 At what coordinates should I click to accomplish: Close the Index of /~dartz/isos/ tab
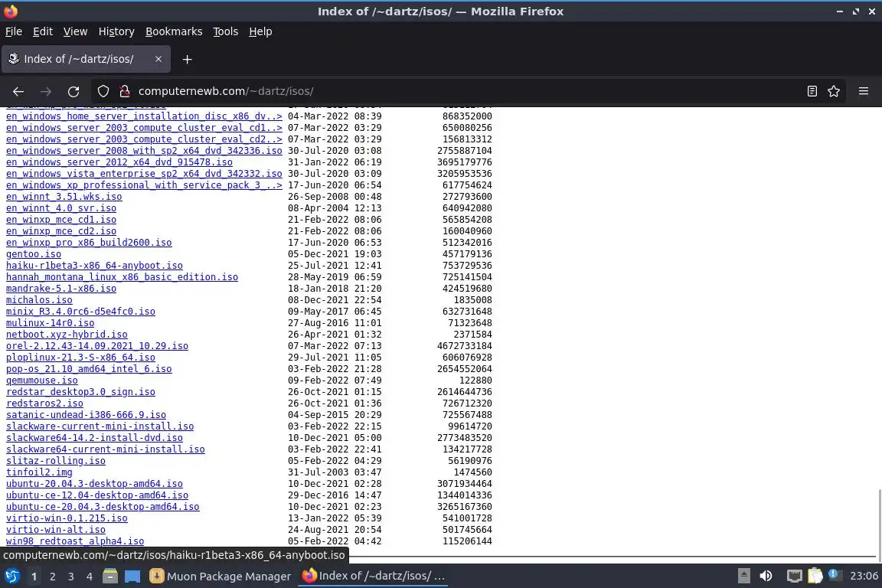pyautogui.click(x=158, y=59)
